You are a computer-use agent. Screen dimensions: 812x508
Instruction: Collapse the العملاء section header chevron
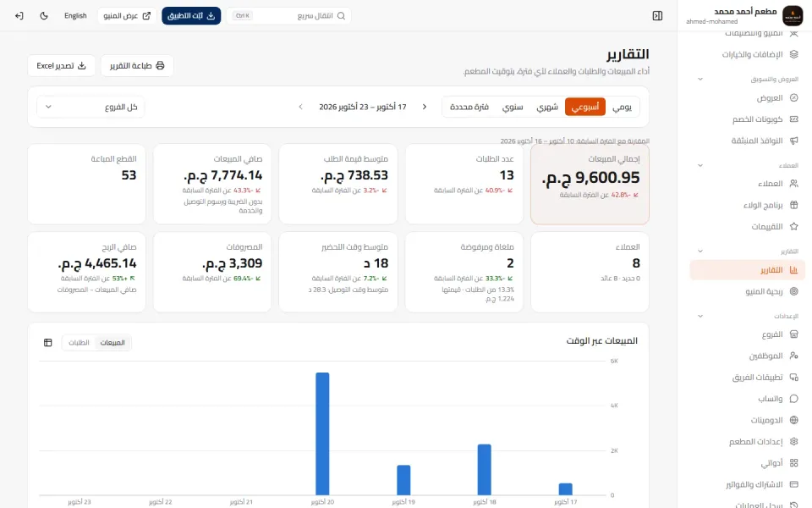(700, 165)
